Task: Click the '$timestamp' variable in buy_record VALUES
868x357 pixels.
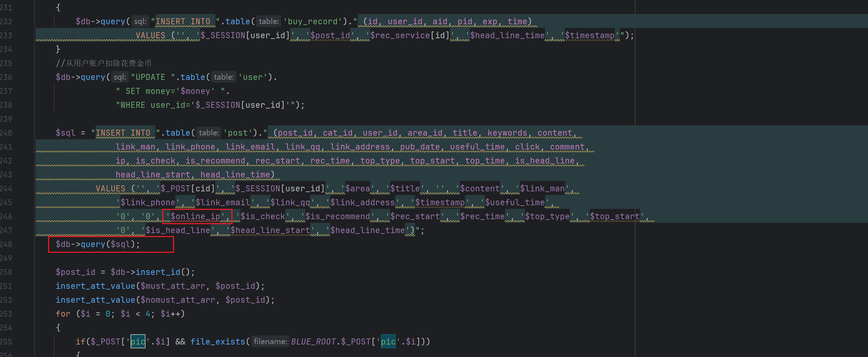Action: [590, 35]
